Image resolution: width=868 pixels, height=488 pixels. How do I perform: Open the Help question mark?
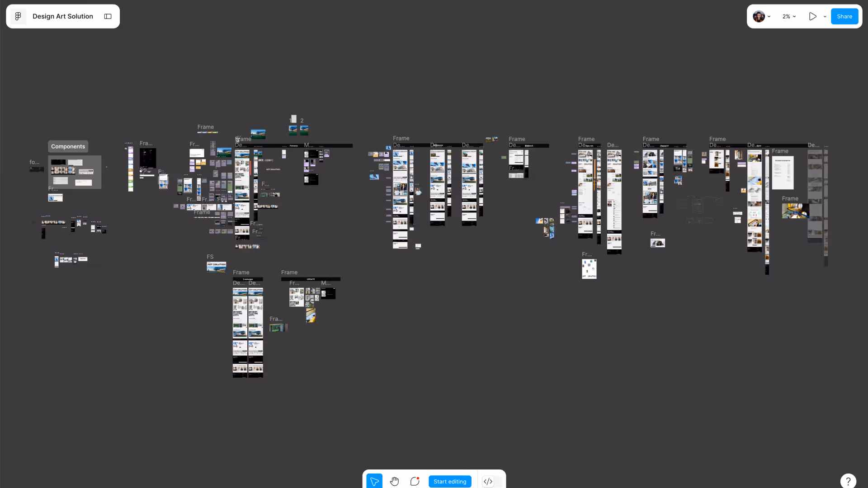tap(848, 481)
